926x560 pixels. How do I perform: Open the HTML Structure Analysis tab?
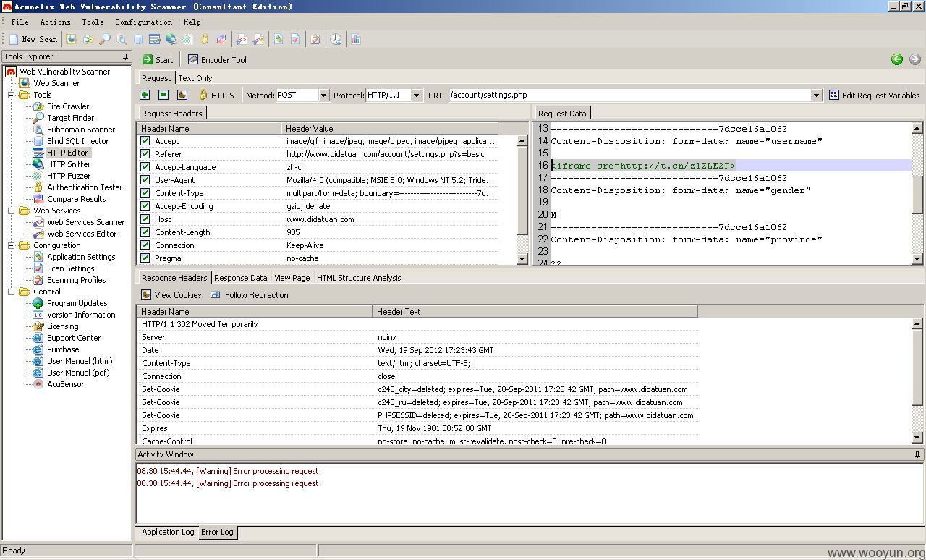pyautogui.click(x=359, y=278)
